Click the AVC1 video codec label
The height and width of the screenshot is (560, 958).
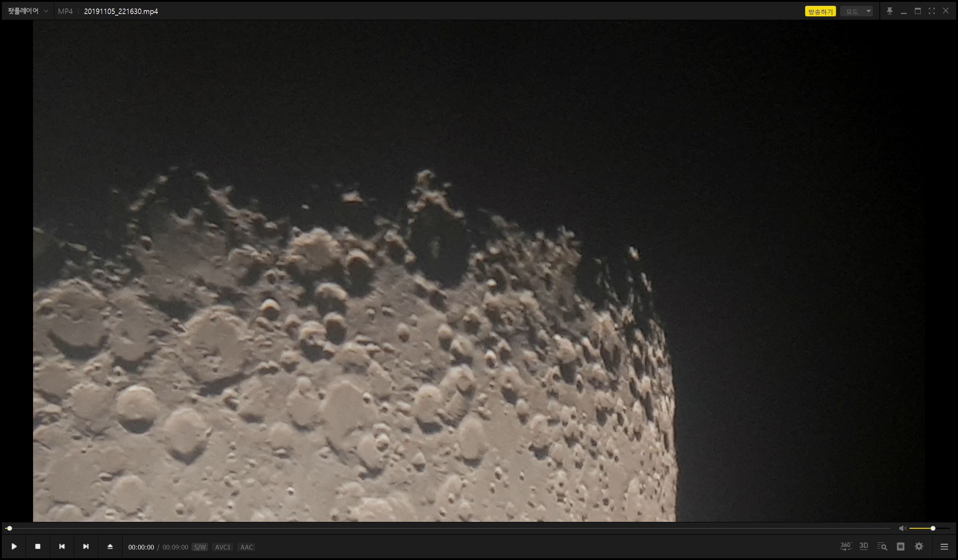(x=223, y=547)
